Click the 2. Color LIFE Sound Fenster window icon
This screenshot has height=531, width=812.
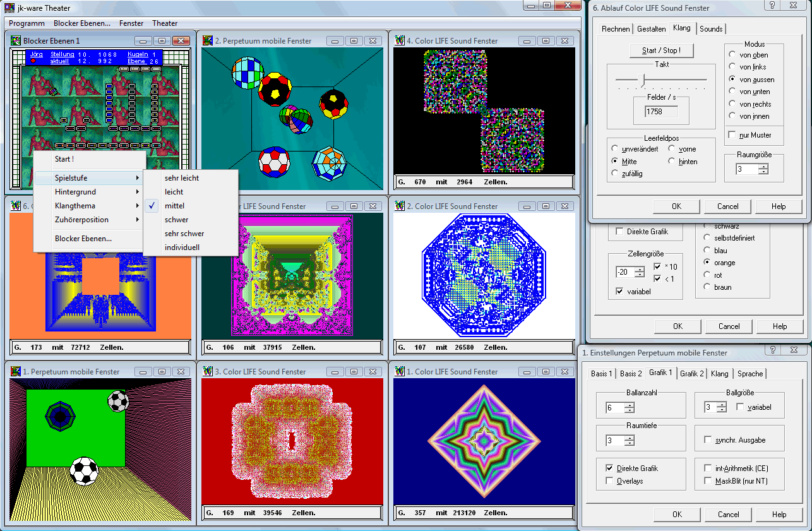(399, 206)
